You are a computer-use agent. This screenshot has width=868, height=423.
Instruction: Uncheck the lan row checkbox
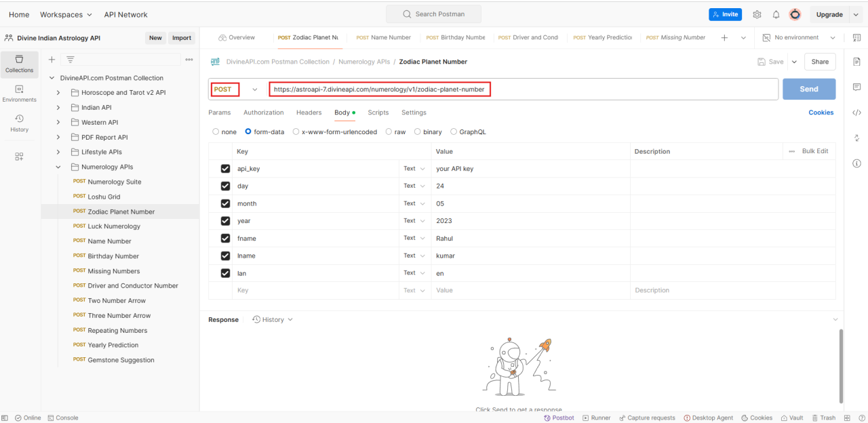tap(225, 273)
